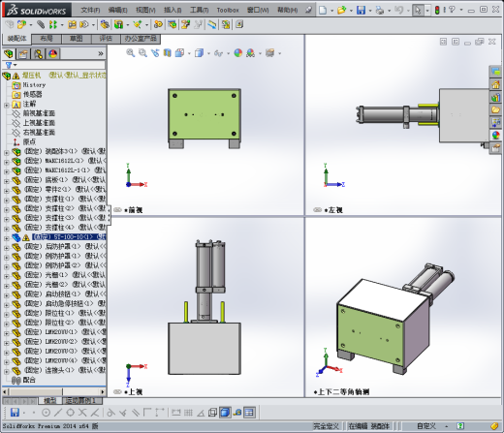The height and width of the screenshot is (433, 504).
Task: Expand the ST-100-10 component node
Action: coord(6,238)
